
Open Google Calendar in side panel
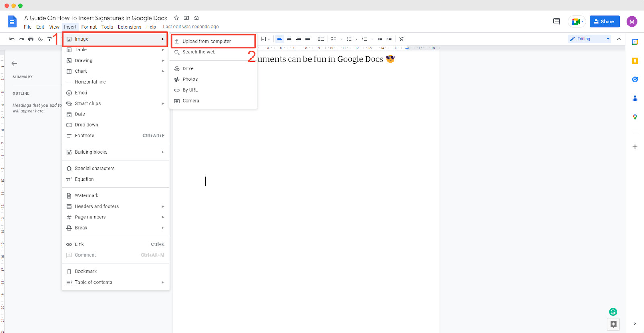(635, 42)
